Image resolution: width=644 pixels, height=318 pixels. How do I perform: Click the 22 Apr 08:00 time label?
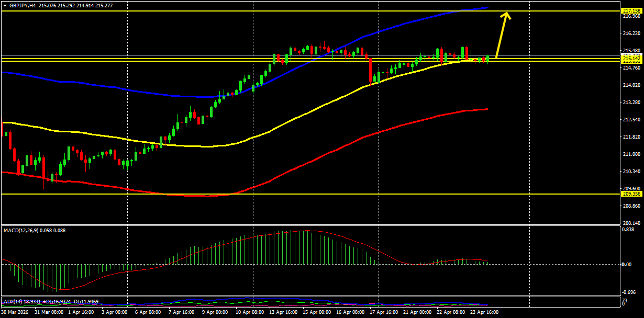coord(451,312)
